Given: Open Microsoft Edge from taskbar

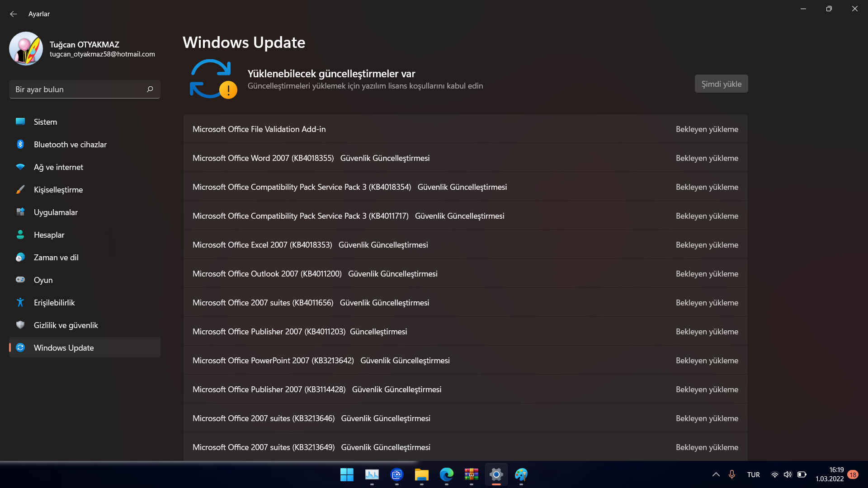Looking at the screenshot, I should [446, 474].
